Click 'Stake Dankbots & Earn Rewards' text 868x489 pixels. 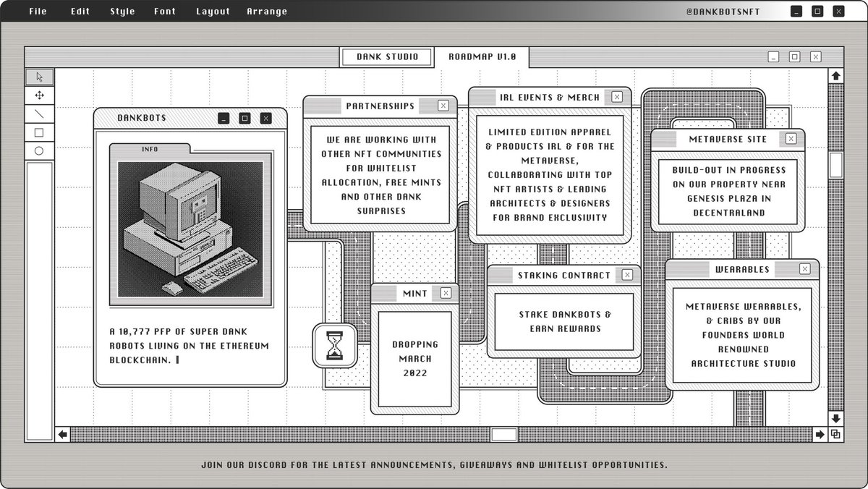tap(565, 321)
